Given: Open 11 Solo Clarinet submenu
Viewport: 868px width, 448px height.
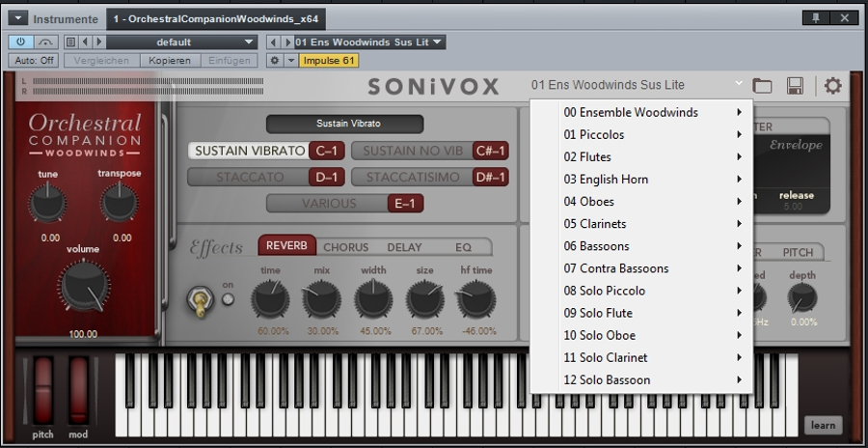Looking at the screenshot, I should coord(641,357).
